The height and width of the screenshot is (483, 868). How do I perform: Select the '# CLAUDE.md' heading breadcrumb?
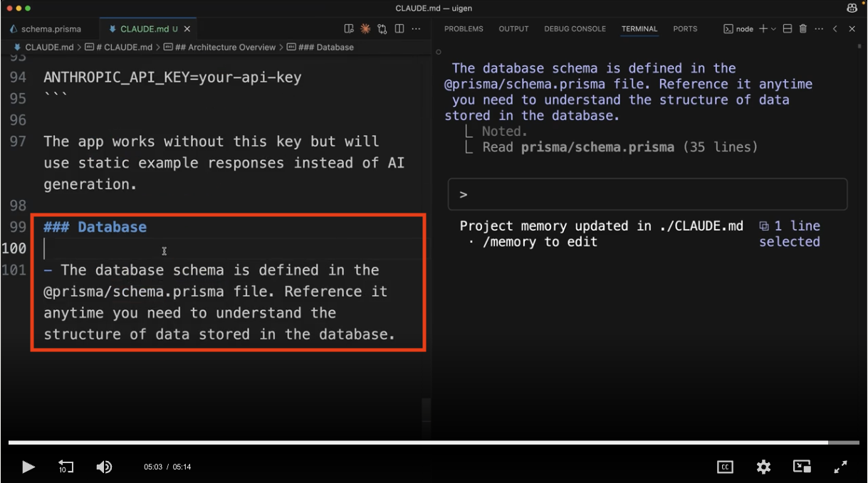[x=119, y=47]
